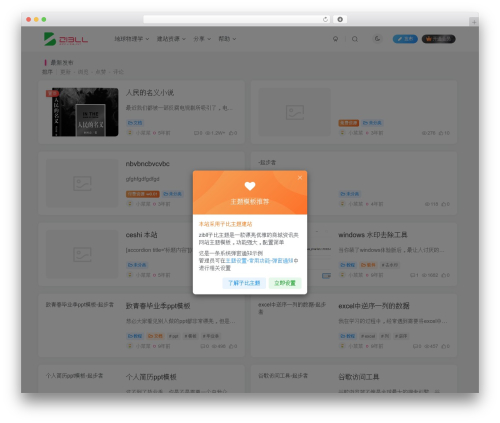Click the nbvbncbvcvbc placeholder thumbnail
Viewport: 500px width, 423px height.
click(82, 183)
